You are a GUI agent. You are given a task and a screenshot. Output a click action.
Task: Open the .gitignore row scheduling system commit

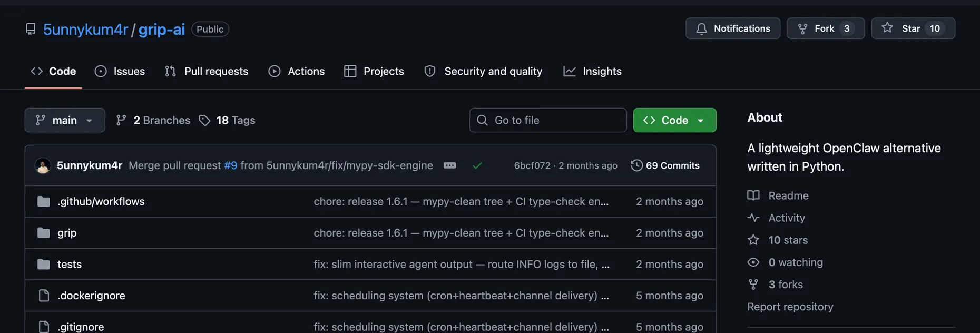[x=461, y=327]
